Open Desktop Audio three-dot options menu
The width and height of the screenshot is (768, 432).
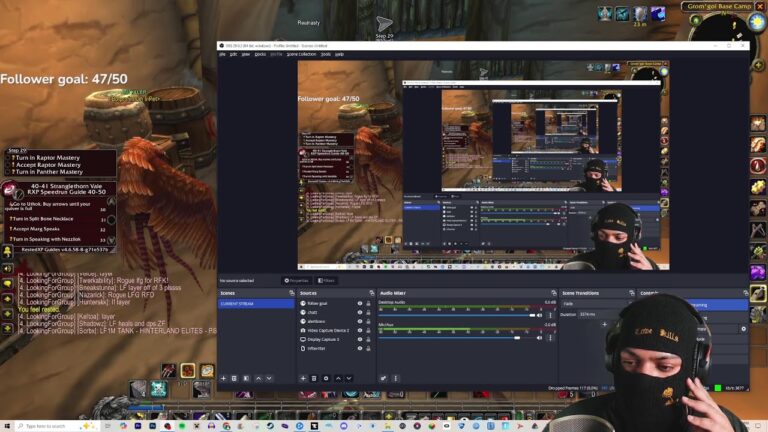550,315
